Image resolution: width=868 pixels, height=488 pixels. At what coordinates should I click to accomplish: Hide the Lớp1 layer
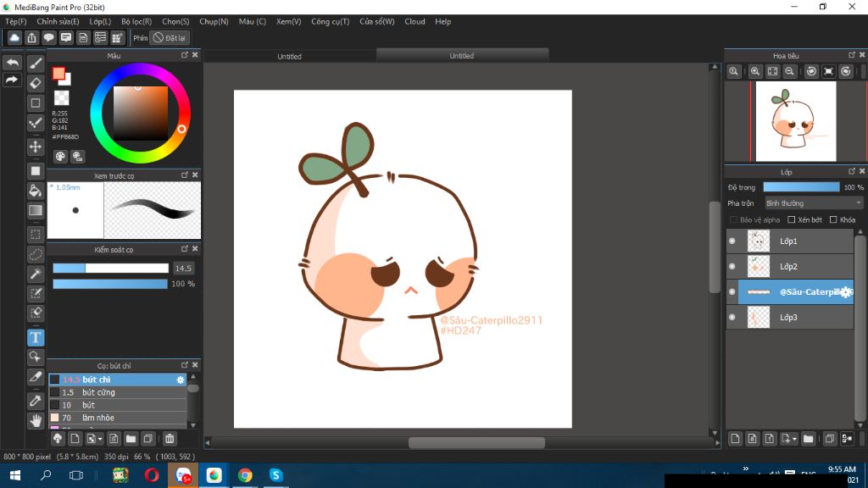click(732, 241)
